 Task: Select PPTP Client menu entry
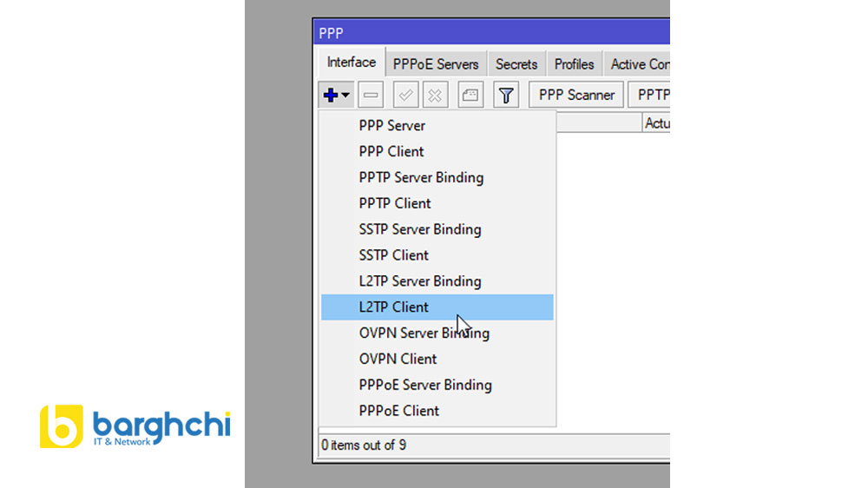click(x=395, y=203)
